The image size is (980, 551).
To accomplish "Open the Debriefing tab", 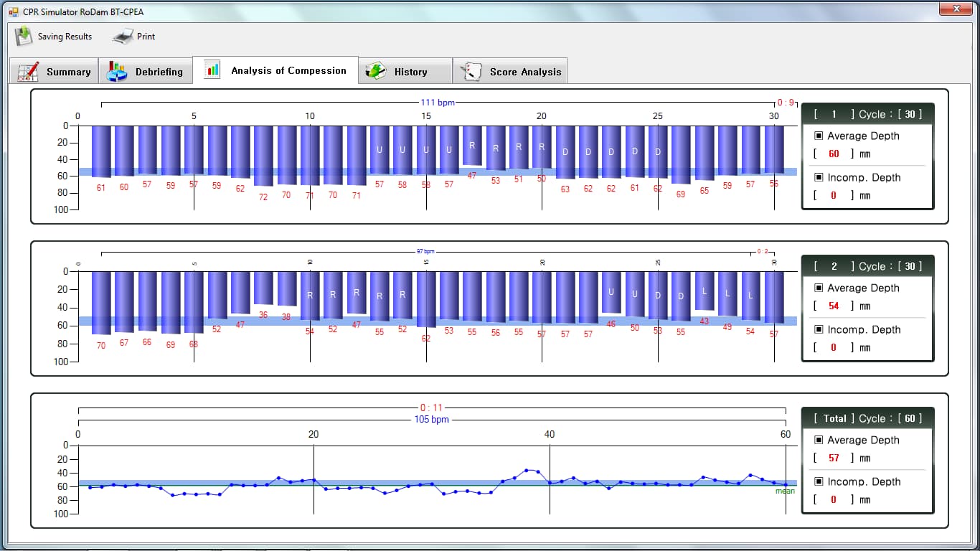I will [146, 71].
